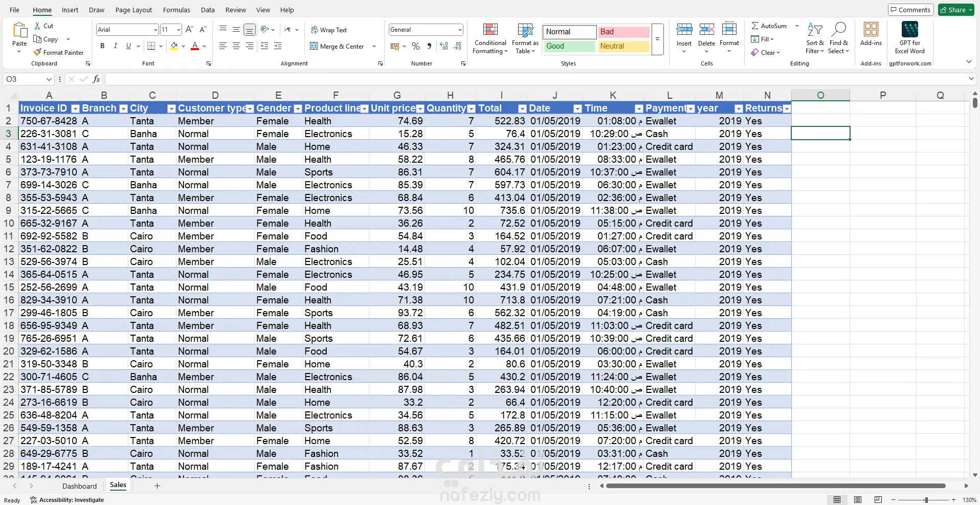This screenshot has width=980, height=505.
Task: Click the Fill button
Action: pyautogui.click(x=762, y=39)
